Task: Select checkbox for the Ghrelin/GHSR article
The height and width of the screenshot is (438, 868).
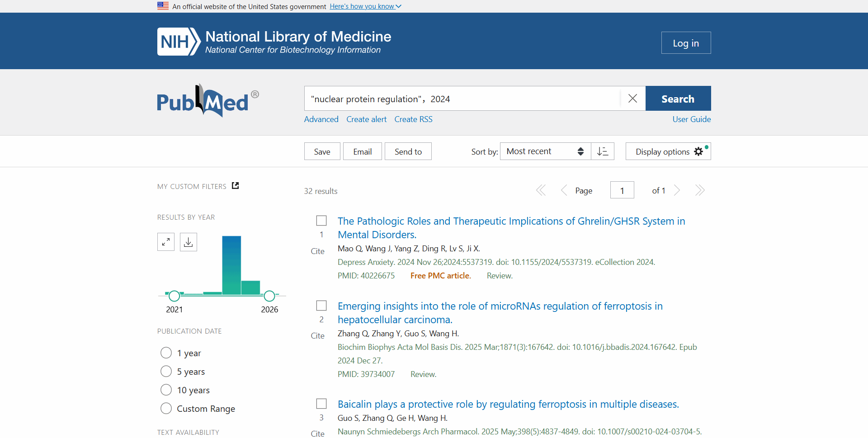Action: pyautogui.click(x=321, y=221)
